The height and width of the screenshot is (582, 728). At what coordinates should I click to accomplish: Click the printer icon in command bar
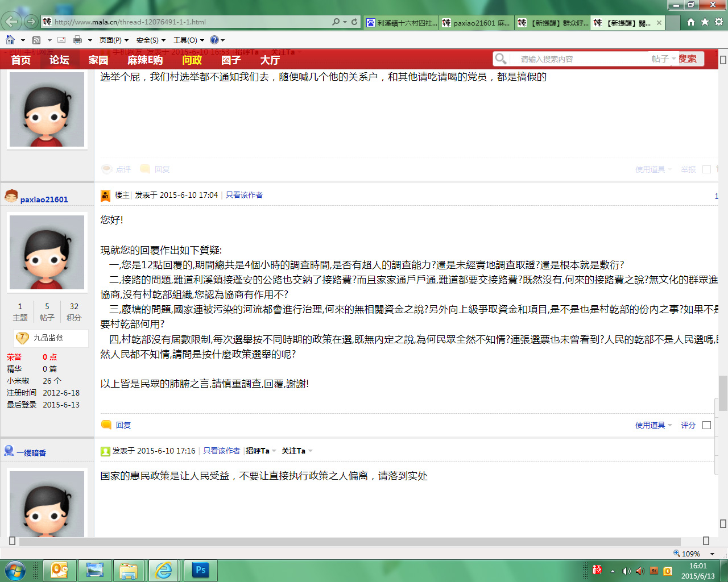pos(77,40)
